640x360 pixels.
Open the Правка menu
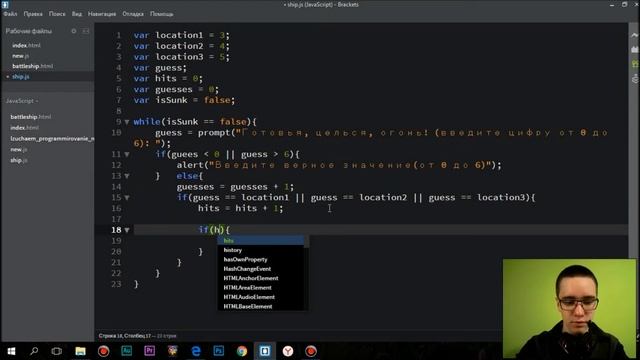[x=33, y=14]
